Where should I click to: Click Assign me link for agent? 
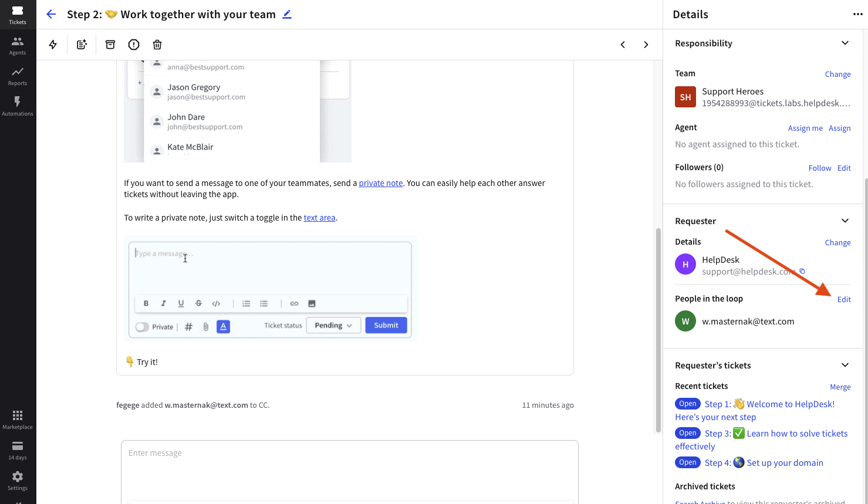(805, 128)
